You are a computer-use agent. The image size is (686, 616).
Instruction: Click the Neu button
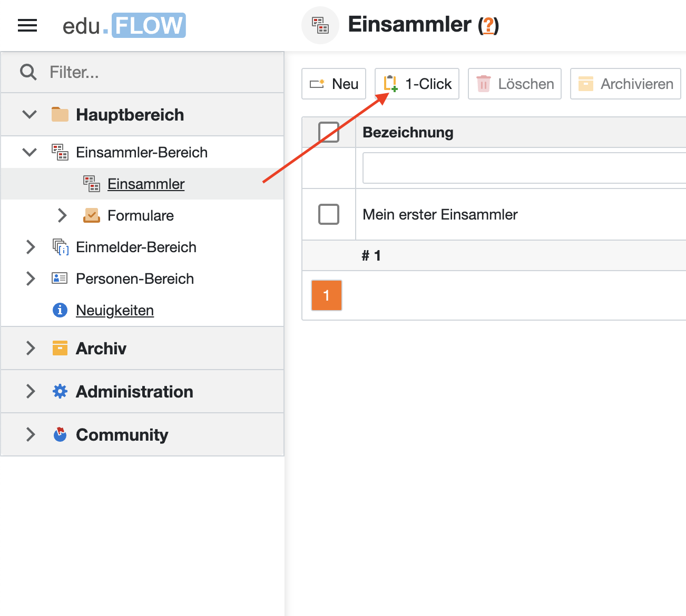tap(334, 84)
